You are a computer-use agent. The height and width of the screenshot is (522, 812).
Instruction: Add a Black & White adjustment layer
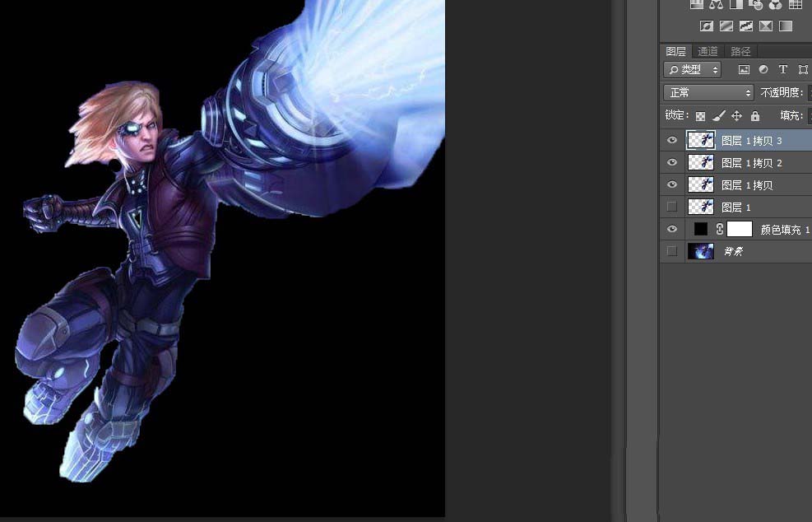(x=735, y=5)
